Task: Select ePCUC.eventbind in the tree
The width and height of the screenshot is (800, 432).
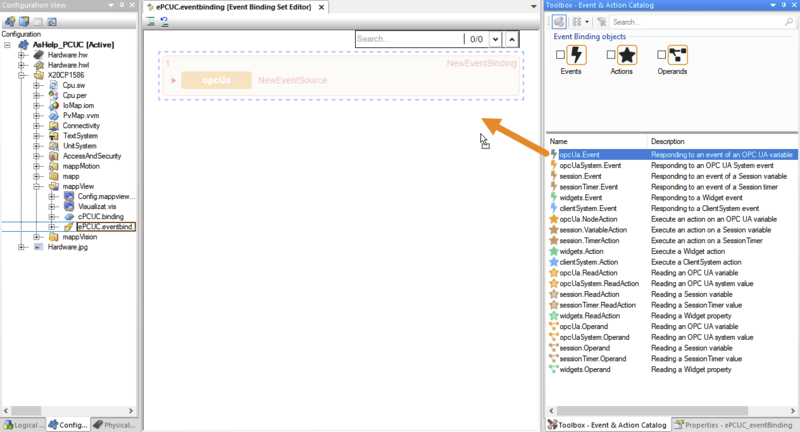Action: (106, 226)
